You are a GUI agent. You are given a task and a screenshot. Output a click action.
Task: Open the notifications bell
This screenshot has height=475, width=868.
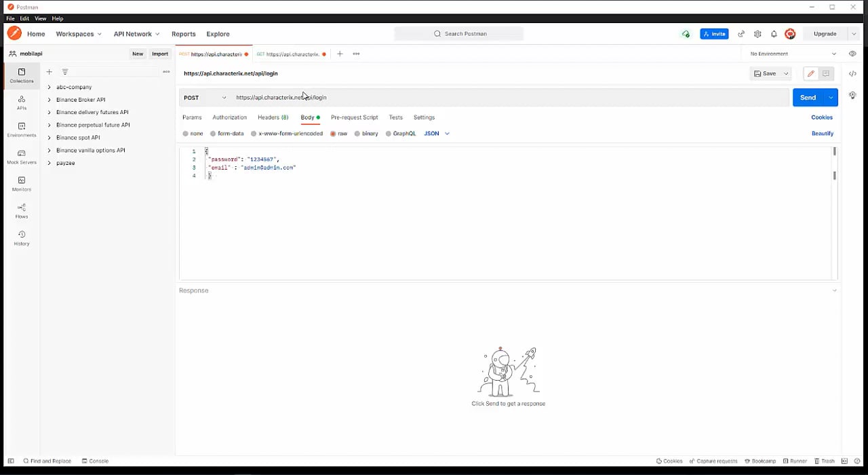click(774, 34)
